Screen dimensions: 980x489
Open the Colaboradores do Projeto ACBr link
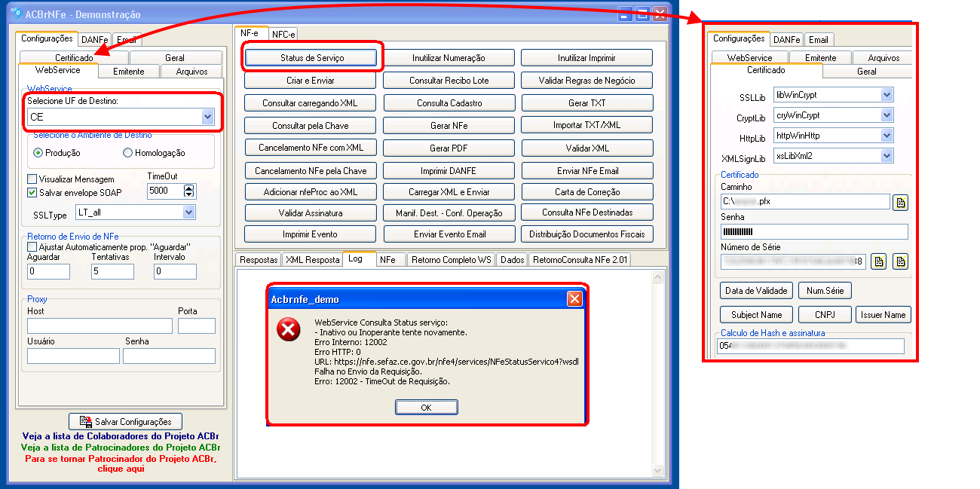point(121,436)
